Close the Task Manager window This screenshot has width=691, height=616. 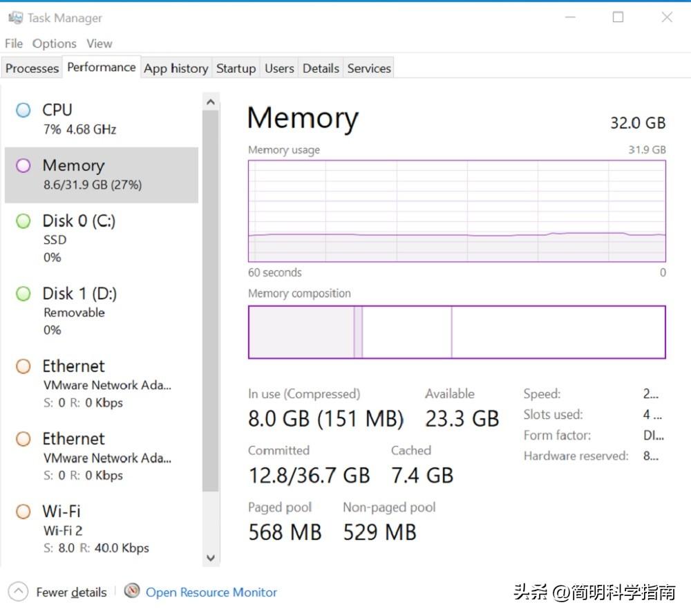point(667,17)
